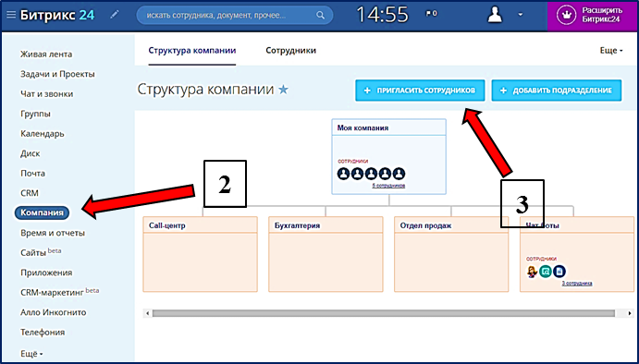
Task: Click the scrollbar right arrow
Action: tap(630, 313)
